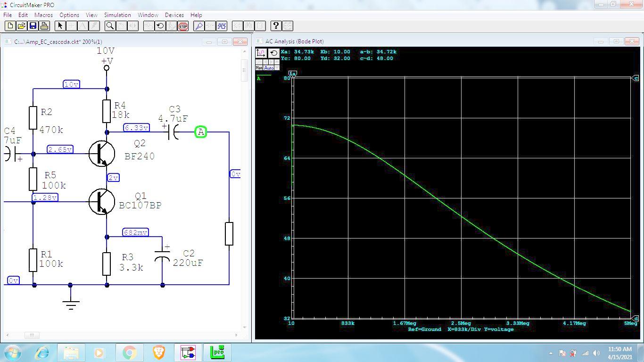The image size is (644, 362).
Task: Open the Options menu
Action: click(69, 15)
